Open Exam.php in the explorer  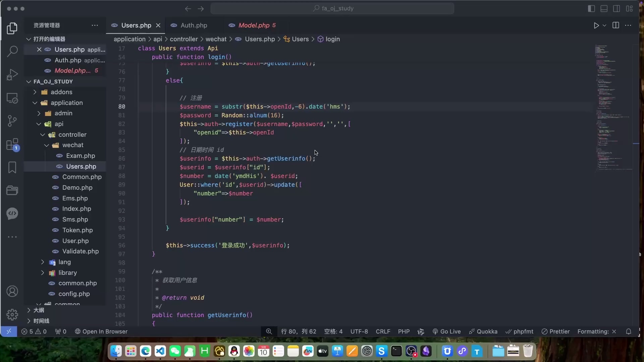(80, 156)
